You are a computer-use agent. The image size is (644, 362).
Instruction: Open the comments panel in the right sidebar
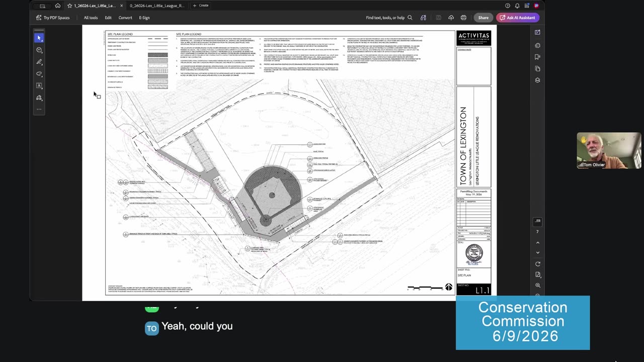[x=537, y=45]
